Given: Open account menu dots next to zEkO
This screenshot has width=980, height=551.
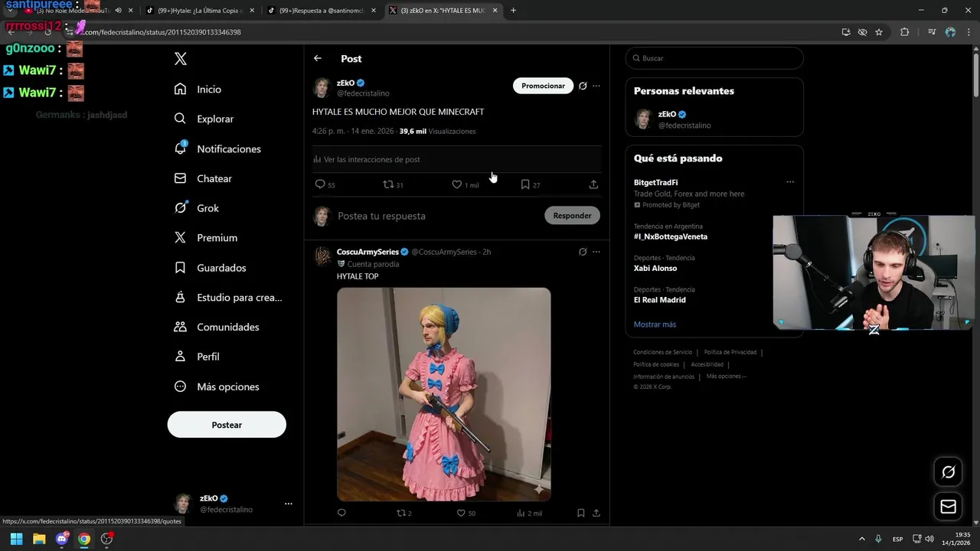Looking at the screenshot, I should point(289,504).
